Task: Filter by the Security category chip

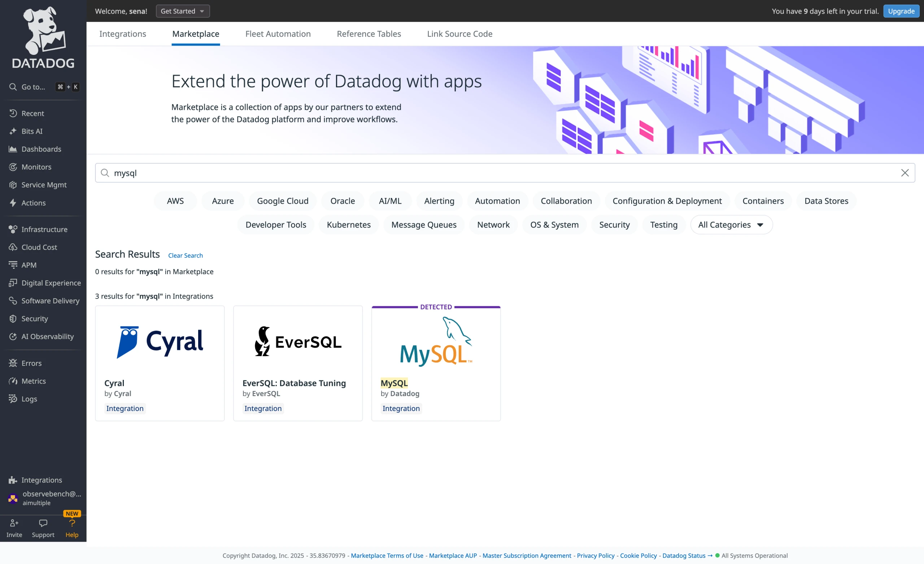Action: pyautogui.click(x=614, y=224)
